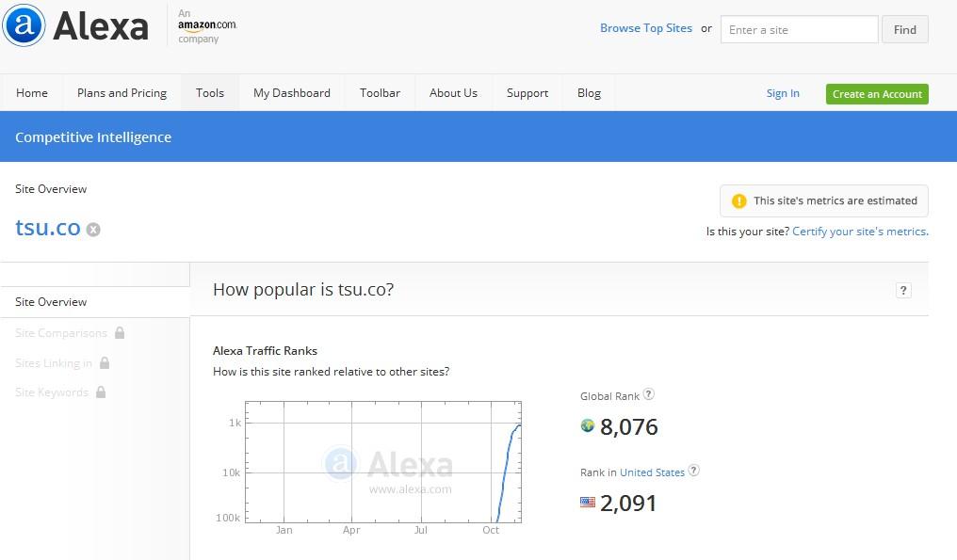This screenshot has width=957, height=560.
Task: Click the Alexa traffic rank graph
Action: point(383,462)
